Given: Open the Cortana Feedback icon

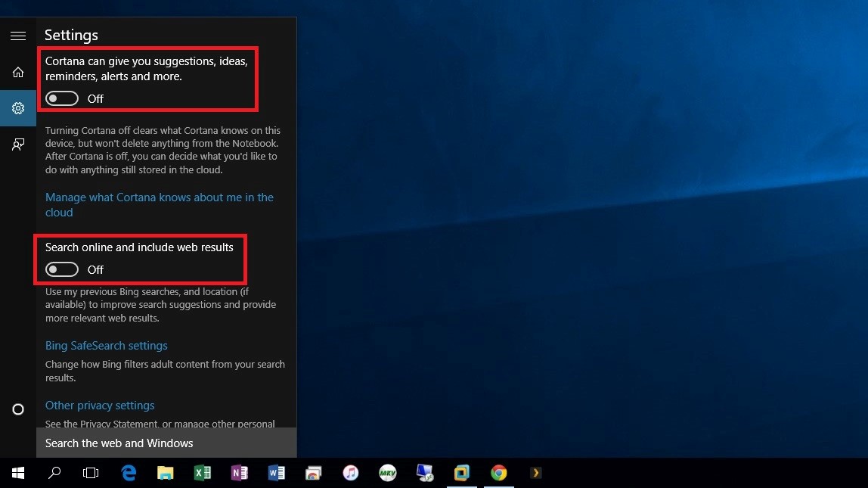Looking at the screenshot, I should click(x=17, y=145).
